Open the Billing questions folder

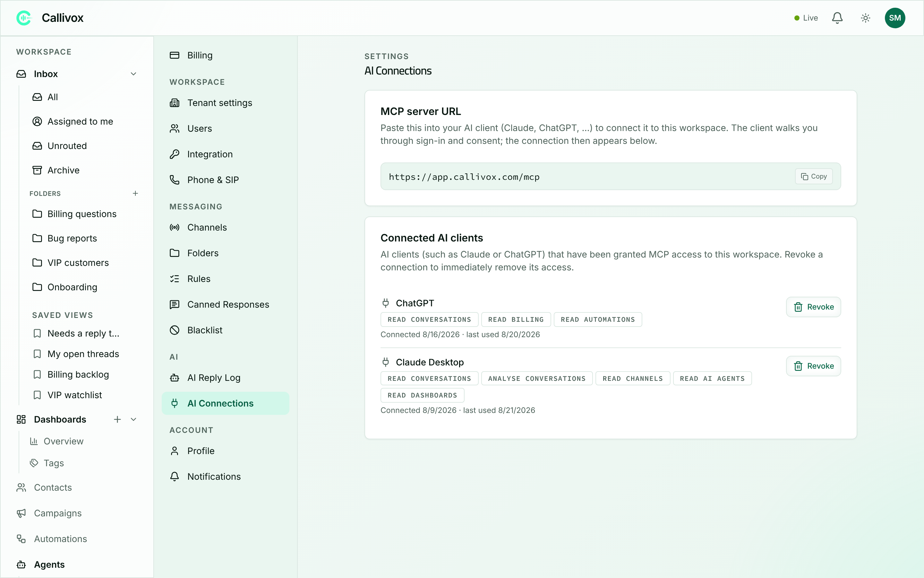pos(85,214)
